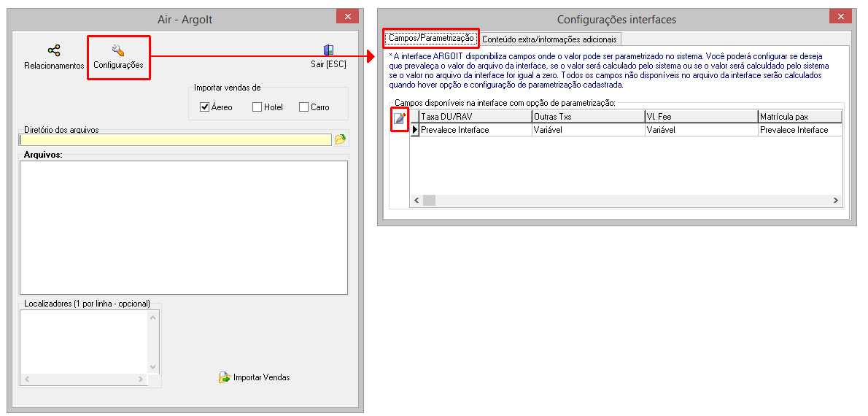
Task: Click Localizadores horizontal scroll left arrow
Action: coord(26,380)
